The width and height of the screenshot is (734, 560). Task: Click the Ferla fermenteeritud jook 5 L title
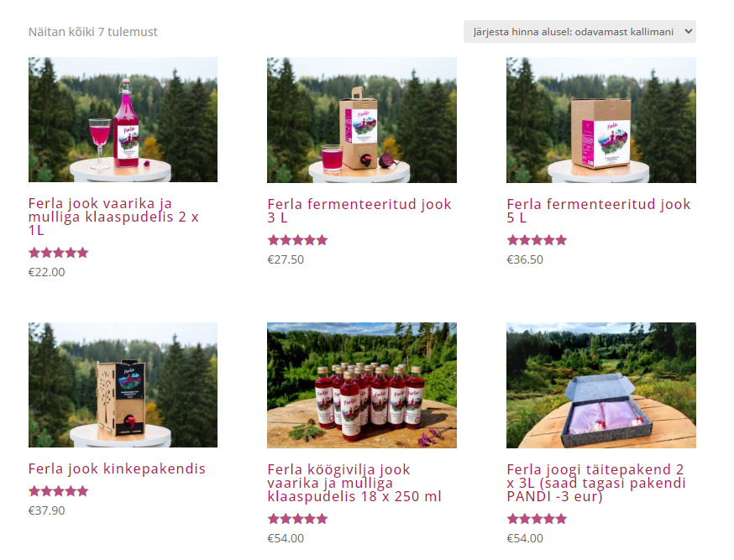point(599,211)
